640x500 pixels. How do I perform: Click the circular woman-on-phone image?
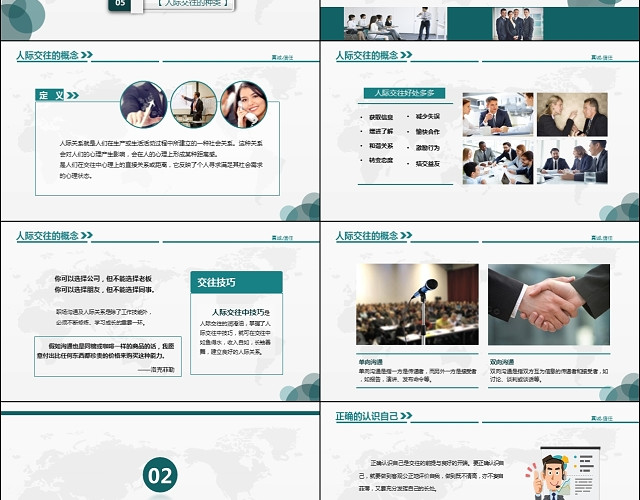(244, 104)
